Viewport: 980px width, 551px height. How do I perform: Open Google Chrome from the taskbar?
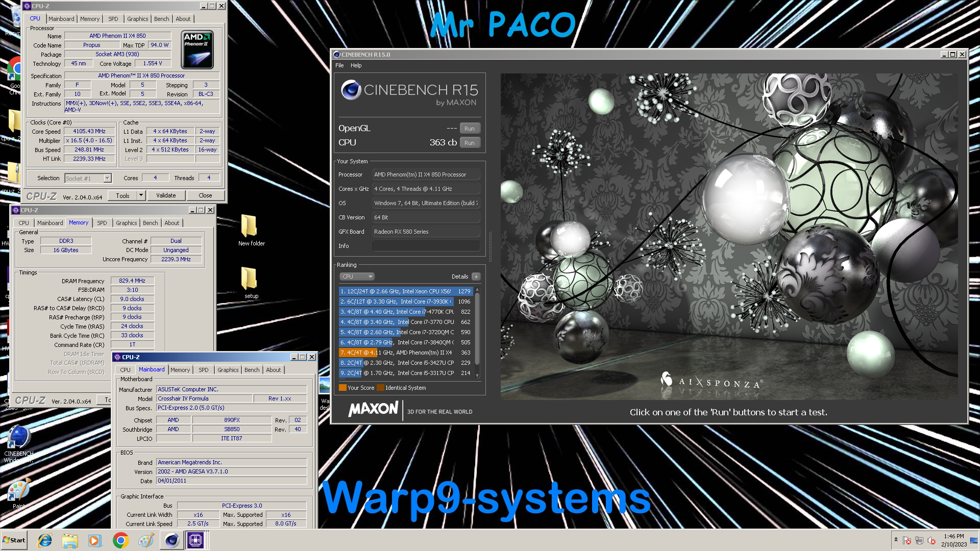120,540
